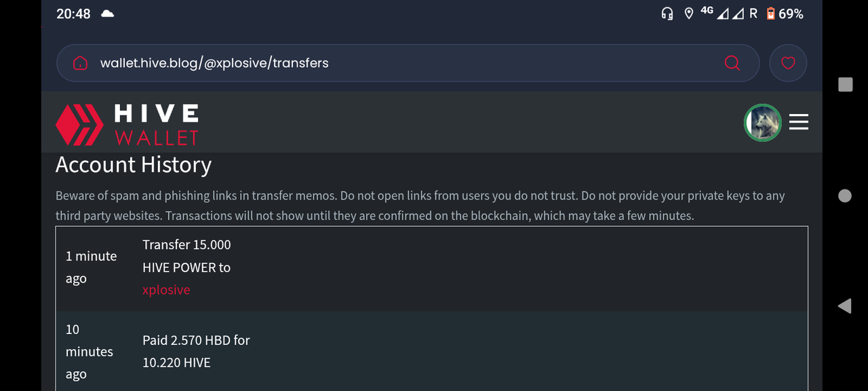
Task: Tap the location pin status icon
Action: 689,14
